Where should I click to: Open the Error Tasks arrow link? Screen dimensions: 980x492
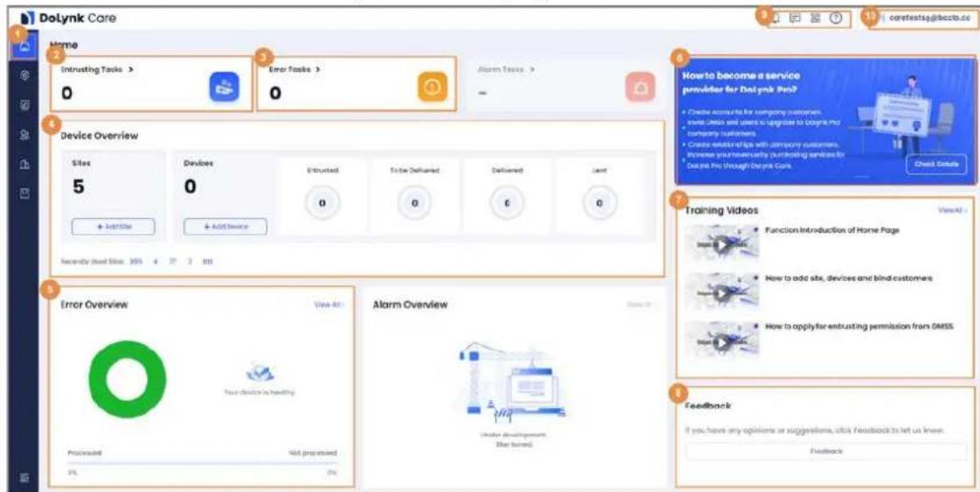(x=294, y=70)
